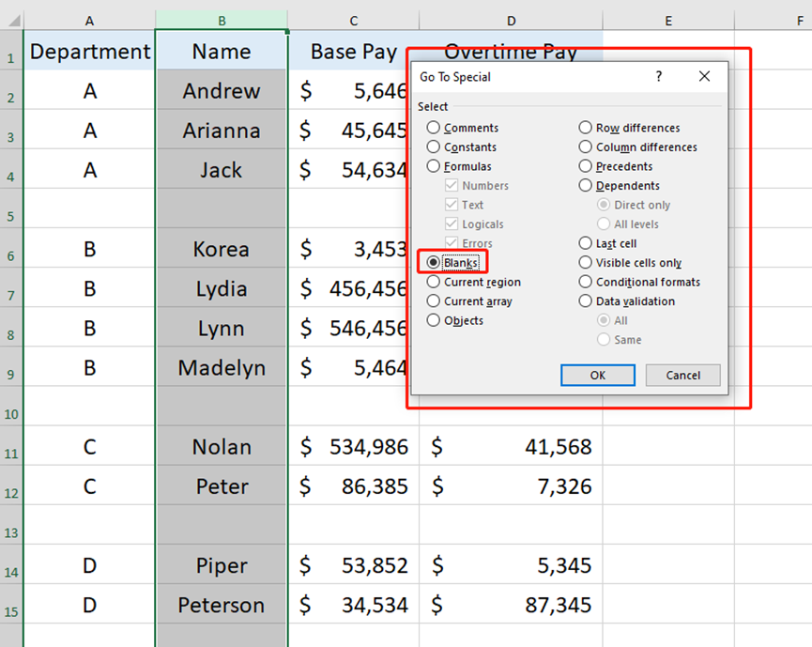Click the base pay cell 534,986

pyautogui.click(x=354, y=446)
